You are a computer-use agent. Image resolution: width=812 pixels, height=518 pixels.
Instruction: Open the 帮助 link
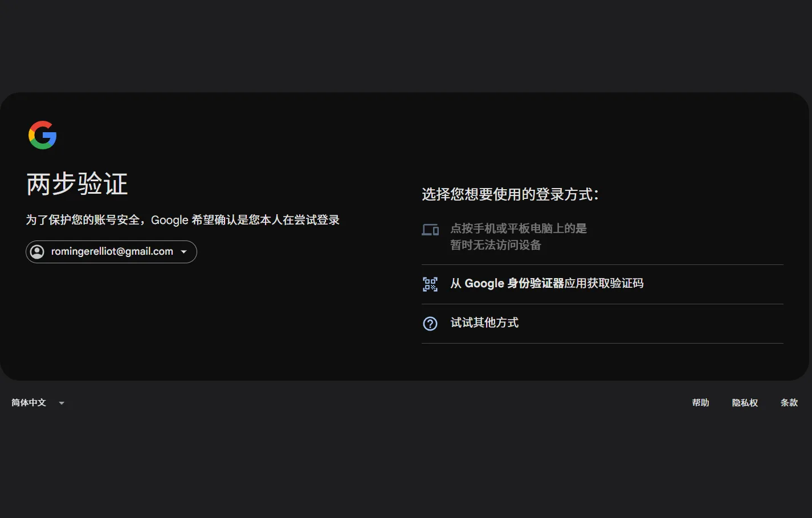tap(700, 403)
